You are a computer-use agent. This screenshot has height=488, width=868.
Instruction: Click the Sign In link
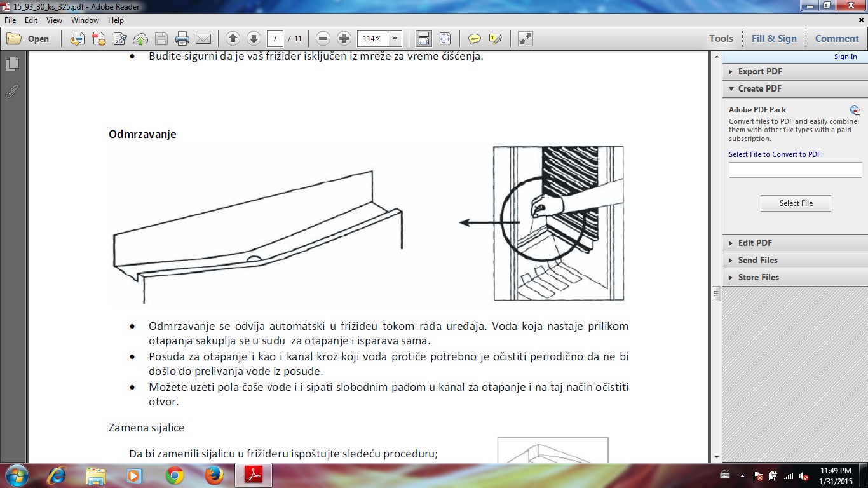pyautogui.click(x=845, y=57)
